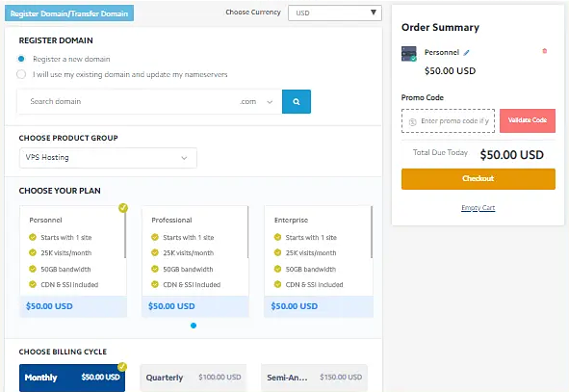The height and width of the screenshot is (392, 569).
Task: Choose the Personnel plan card
Action: point(73,261)
